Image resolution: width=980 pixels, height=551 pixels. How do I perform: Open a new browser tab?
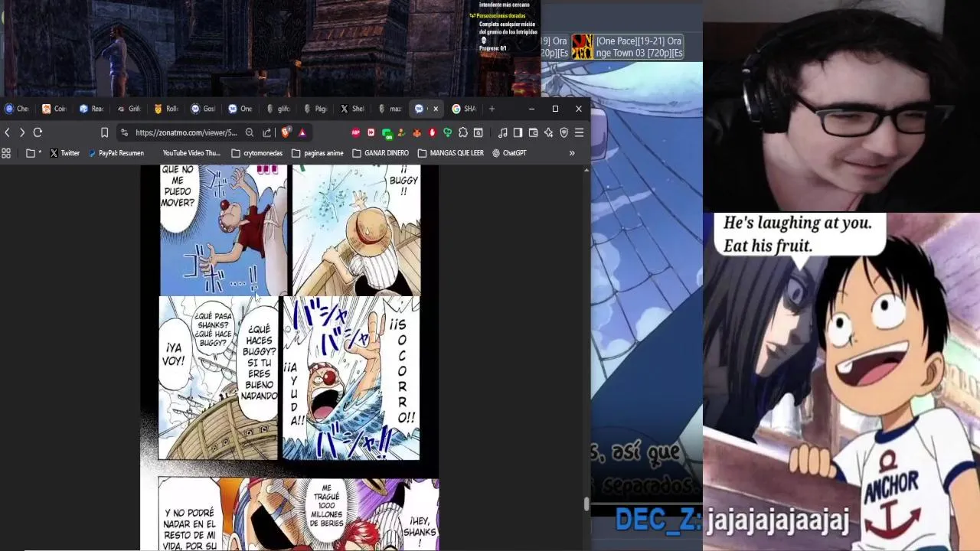492,109
